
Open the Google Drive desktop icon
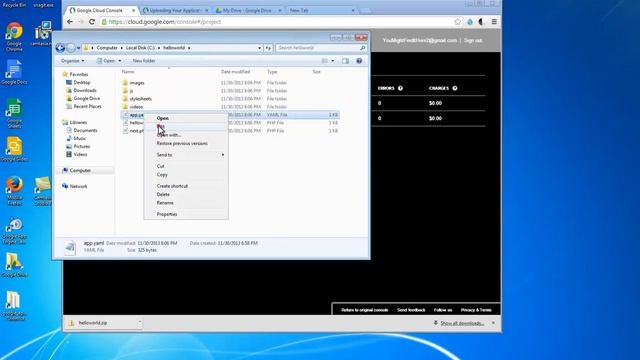[14, 265]
